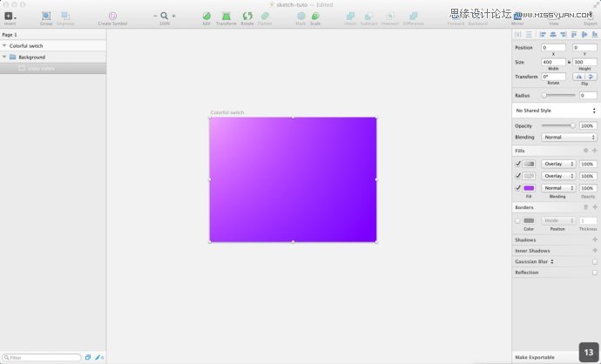The image size is (601, 364).
Task: Open the border position Inside dropdown
Action: pyautogui.click(x=558, y=220)
